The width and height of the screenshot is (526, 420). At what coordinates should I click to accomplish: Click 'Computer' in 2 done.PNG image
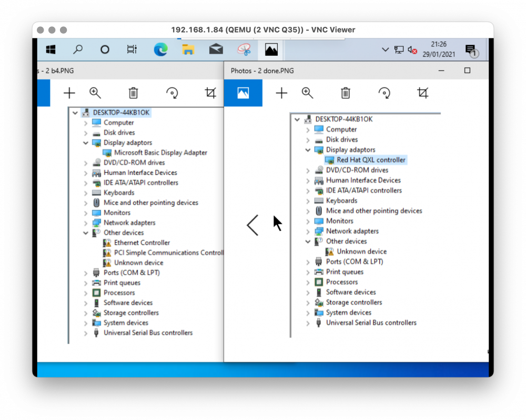[x=341, y=129]
